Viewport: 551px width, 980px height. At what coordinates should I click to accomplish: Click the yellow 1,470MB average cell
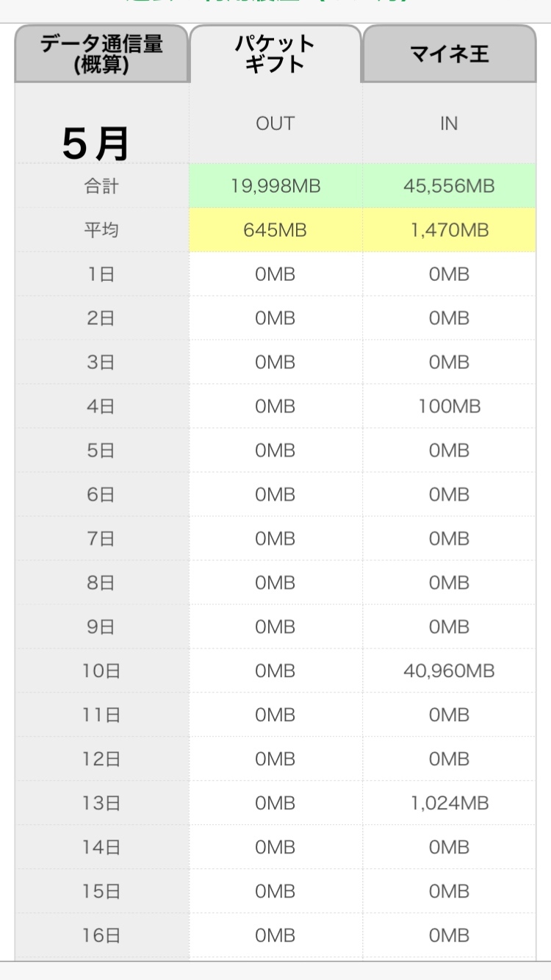[449, 230]
